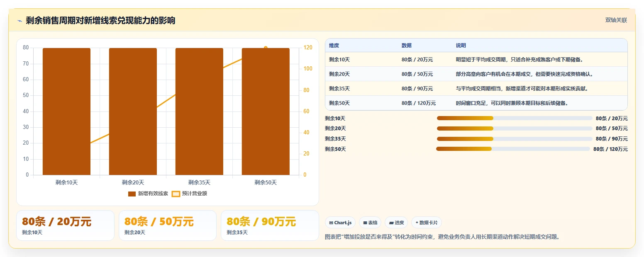
Task: Open the 80条 / 90万元 summary card
Action: (270, 225)
